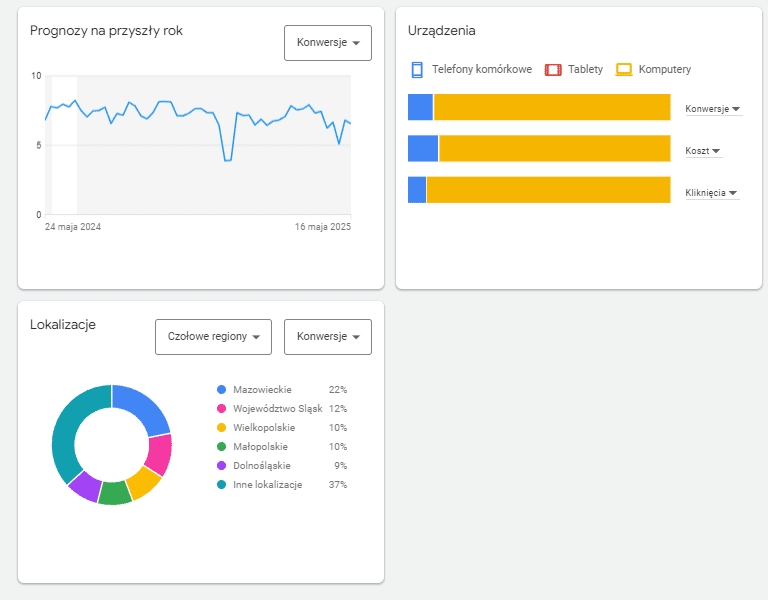Click the Wielkopolskie region name
The width and height of the screenshot is (768, 600).
(264, 428)
